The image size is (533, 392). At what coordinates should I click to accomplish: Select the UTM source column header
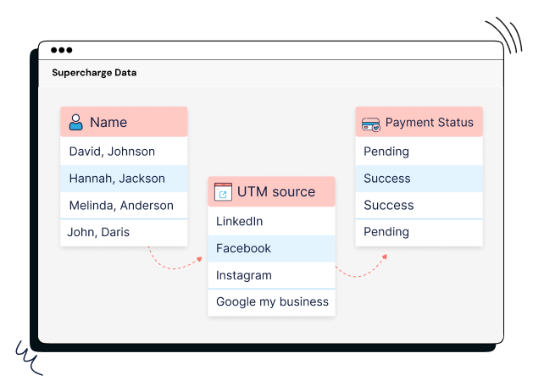[271, 192]
